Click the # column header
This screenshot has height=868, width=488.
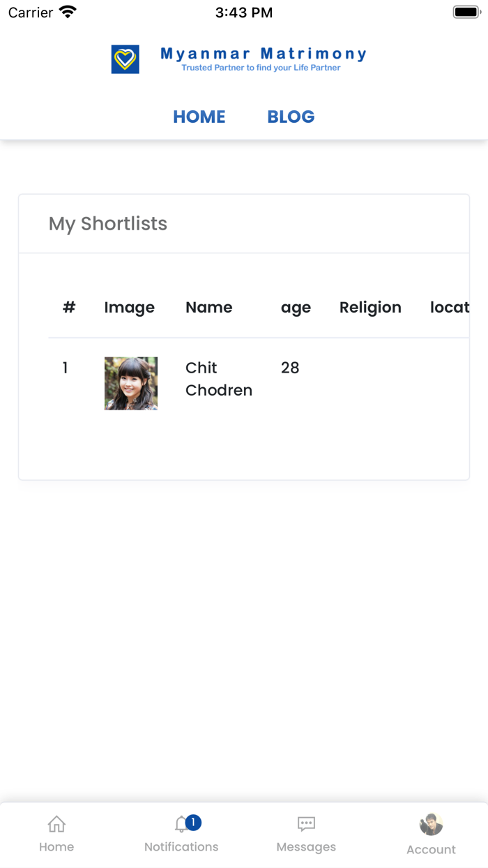[69, 307]
